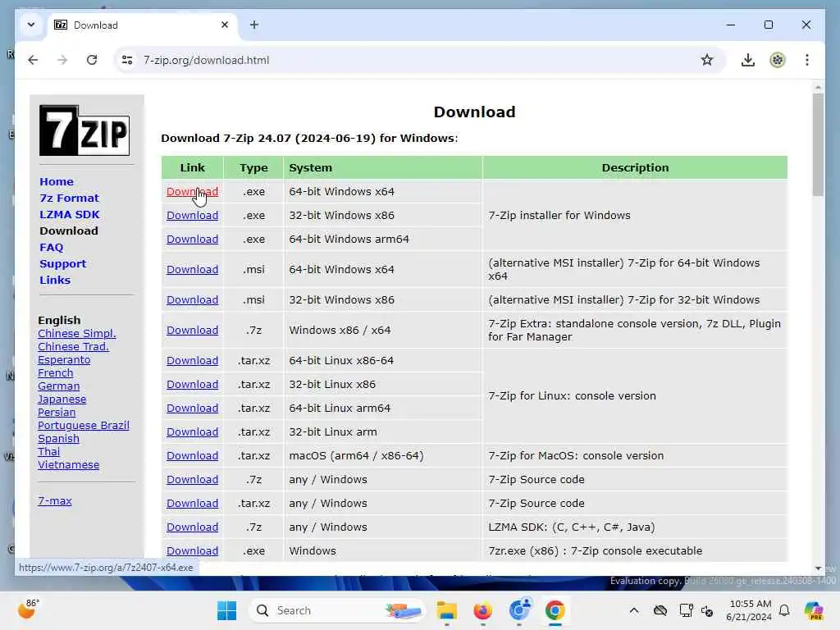Bookmark this page with the star icon
Screen dimensions: 840x630
pyautogui.click(x=707, y=60)
